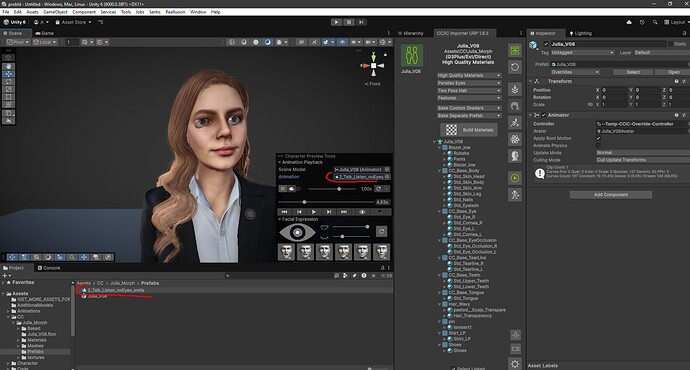This screenshot has width=690, height=370.
Task: Click the download/import icon in importer strip
Action: pos(515,90)
